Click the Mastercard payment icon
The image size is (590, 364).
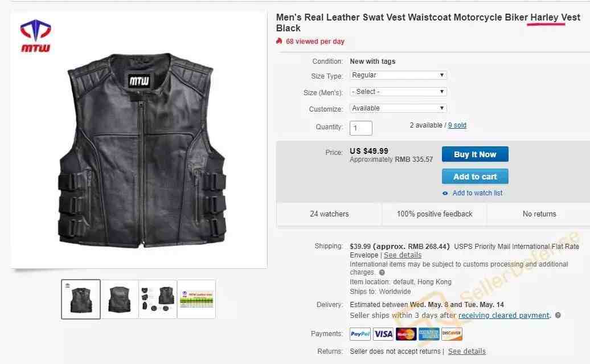(406, 333)
